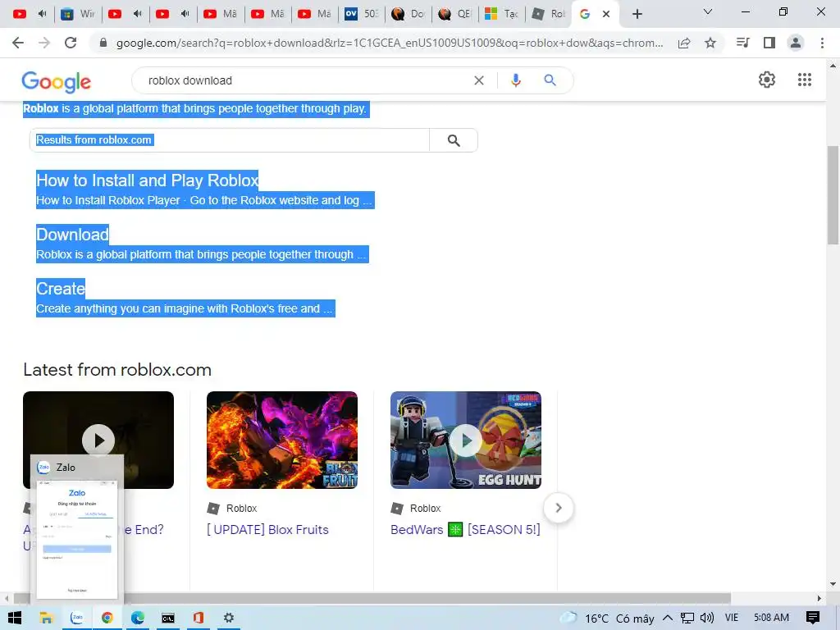Show hidden system tray icons
Viewport: 840px width, 630px height.
(668, 618)
